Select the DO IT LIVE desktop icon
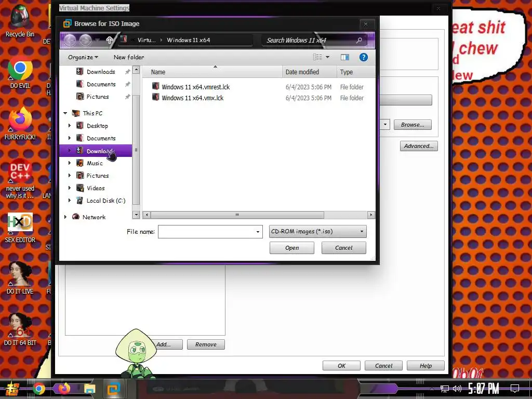Image resolution: width=532 pixels, height=399 pixels. [20, 278]
